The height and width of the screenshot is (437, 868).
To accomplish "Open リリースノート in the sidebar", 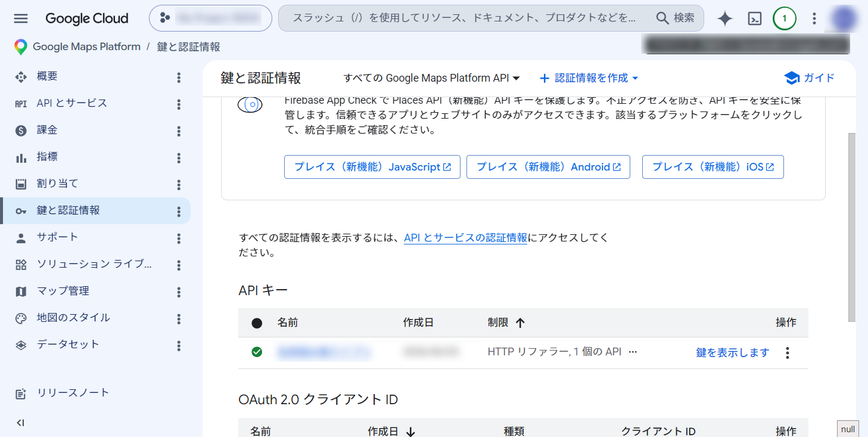I will coord(73,393).
